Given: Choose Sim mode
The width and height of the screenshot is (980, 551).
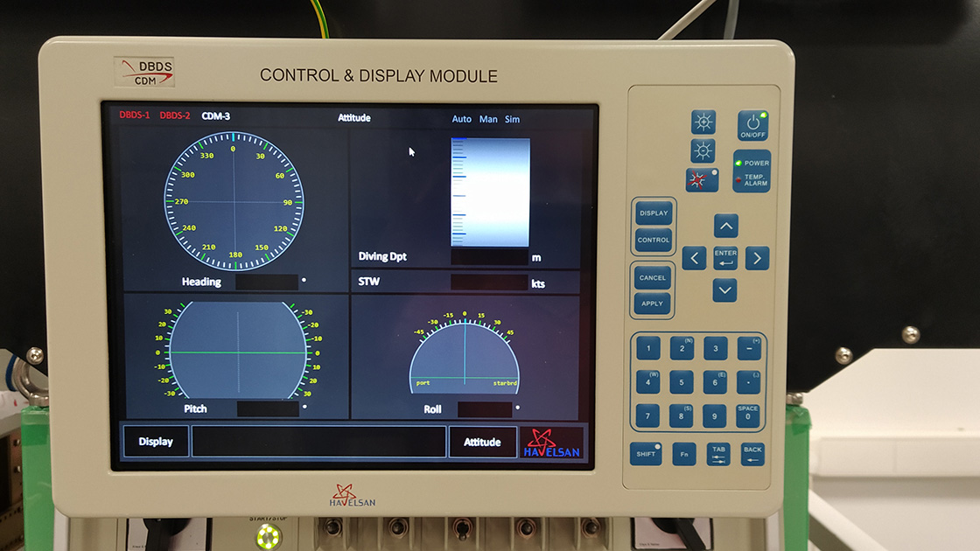Looking at the screenshot, I should (x=512, y=119).
